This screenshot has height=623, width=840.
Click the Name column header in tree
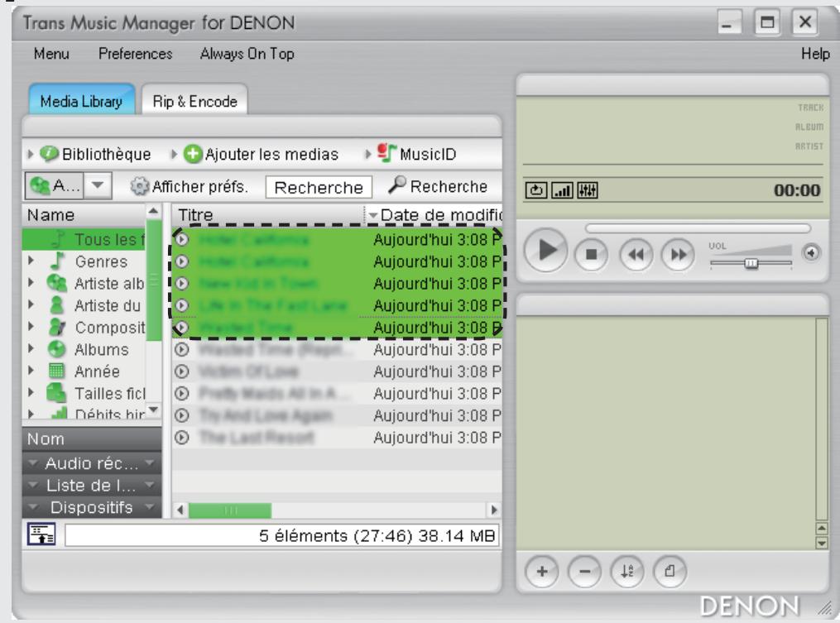tap(84, 215)
